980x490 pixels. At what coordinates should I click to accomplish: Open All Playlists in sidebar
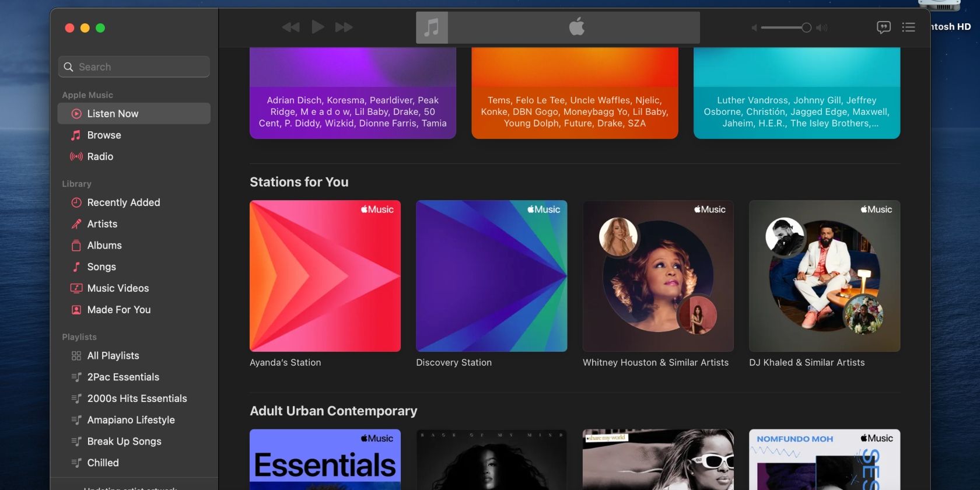134,356
